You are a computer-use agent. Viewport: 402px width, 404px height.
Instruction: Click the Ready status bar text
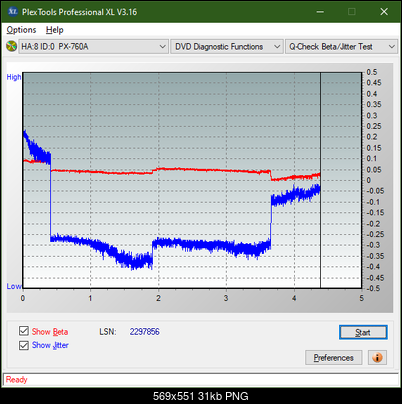click(x=17, y=380)
